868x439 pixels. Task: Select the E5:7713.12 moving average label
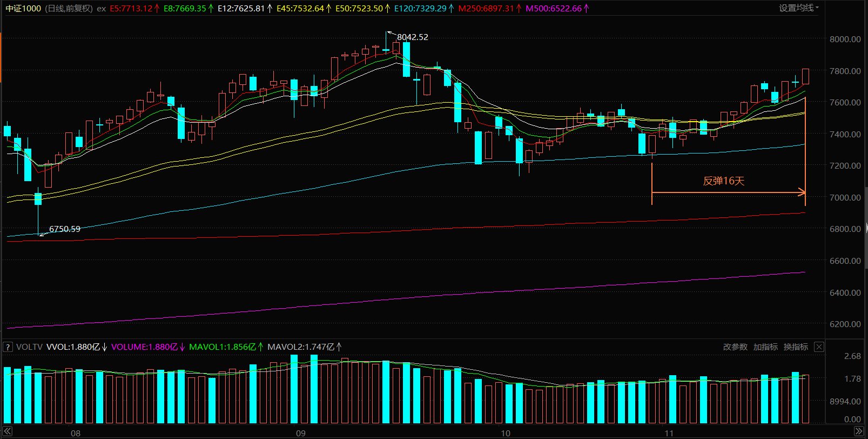pyautogui.click(x=131, y=9)
